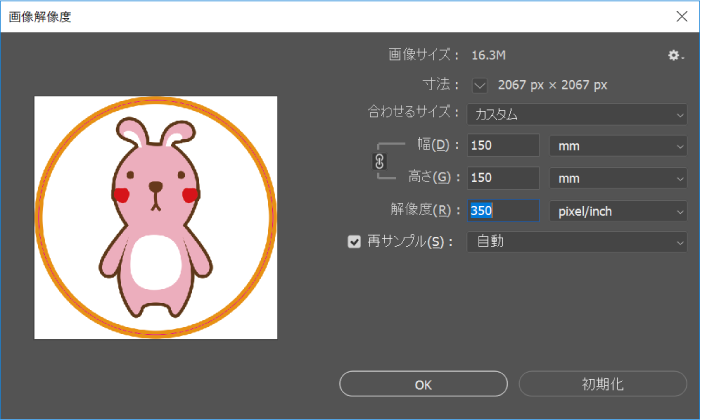Click the 画像サイズ value 16.3M
The image size is (701, 420).
pos(489,55)
